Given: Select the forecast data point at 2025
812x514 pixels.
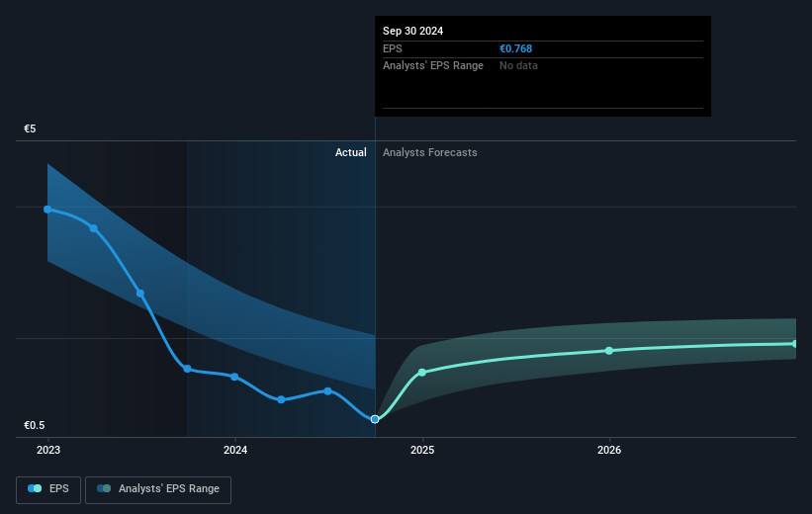Looking at the screenshot, I should coord(422,373).
